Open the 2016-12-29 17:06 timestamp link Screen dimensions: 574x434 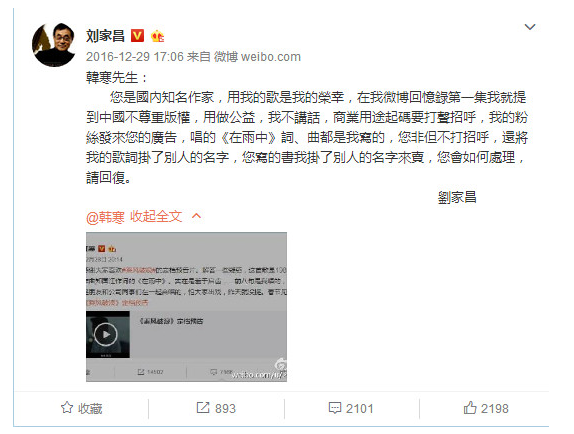click(135, 57)
